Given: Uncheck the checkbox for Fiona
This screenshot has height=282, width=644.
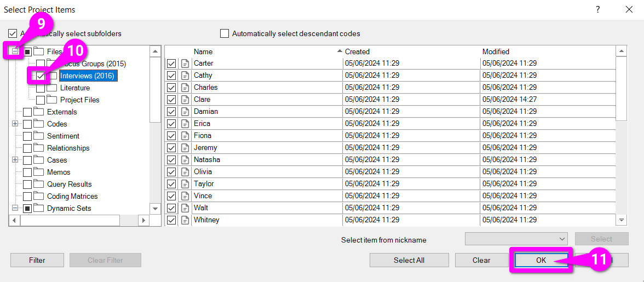Looking at the screenshot, I should coord(171,136).
